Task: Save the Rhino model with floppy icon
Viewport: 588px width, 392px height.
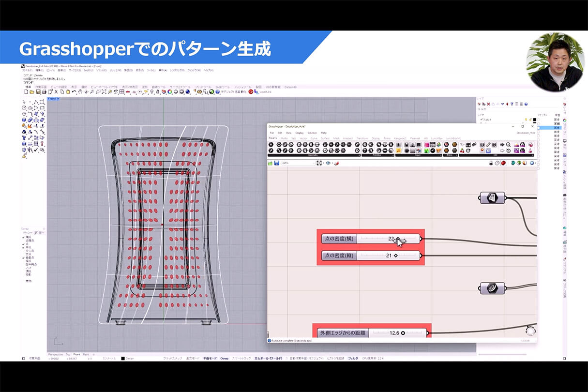Action: pyautogui.click(x=38, y=91)
